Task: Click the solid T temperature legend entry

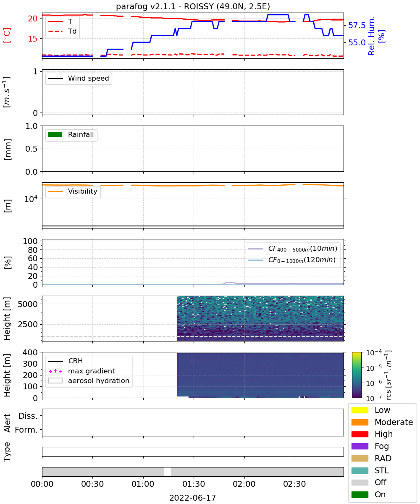Action: click(60, 21)
